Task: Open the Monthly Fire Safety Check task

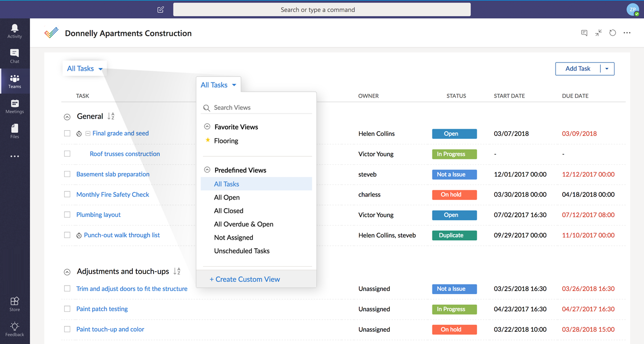Action: [x=113, y=194]
